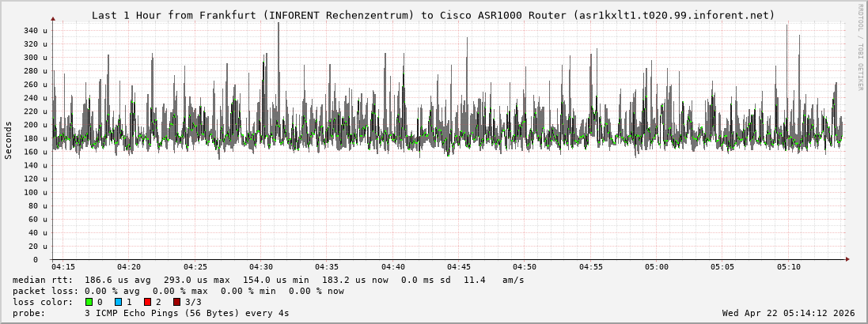Click the 05:10 time axis label
The image size is (868, 324).
[x=788, y=267]
